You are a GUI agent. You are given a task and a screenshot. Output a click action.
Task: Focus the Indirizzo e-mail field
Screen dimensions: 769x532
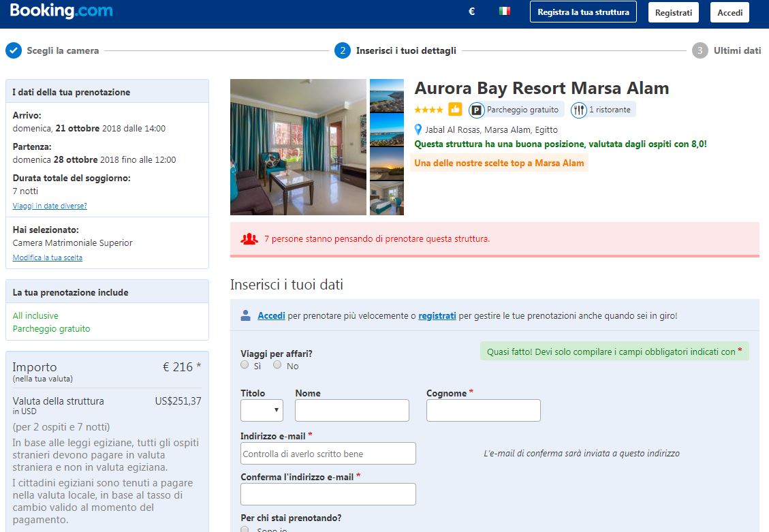[x=328, y=454]
